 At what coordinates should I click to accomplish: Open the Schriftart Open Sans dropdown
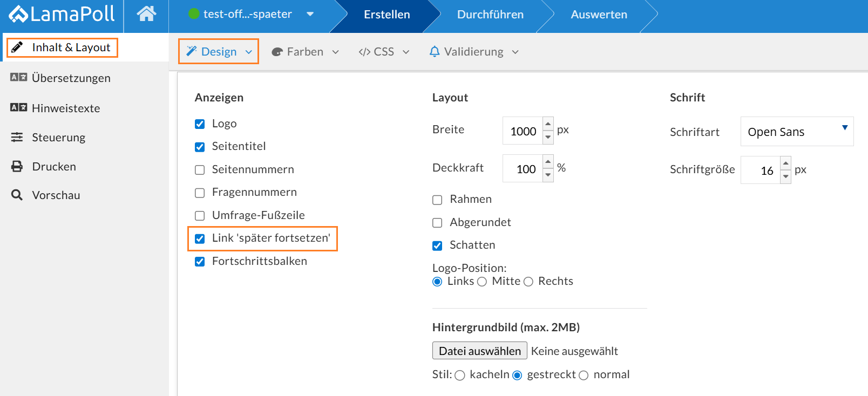[x=796, y=132]
